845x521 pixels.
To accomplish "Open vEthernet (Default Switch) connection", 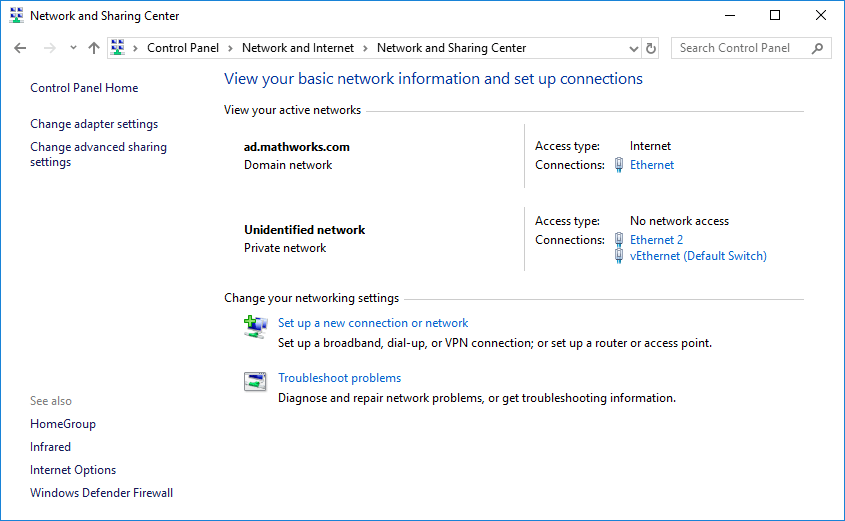I will pos(698,256).
